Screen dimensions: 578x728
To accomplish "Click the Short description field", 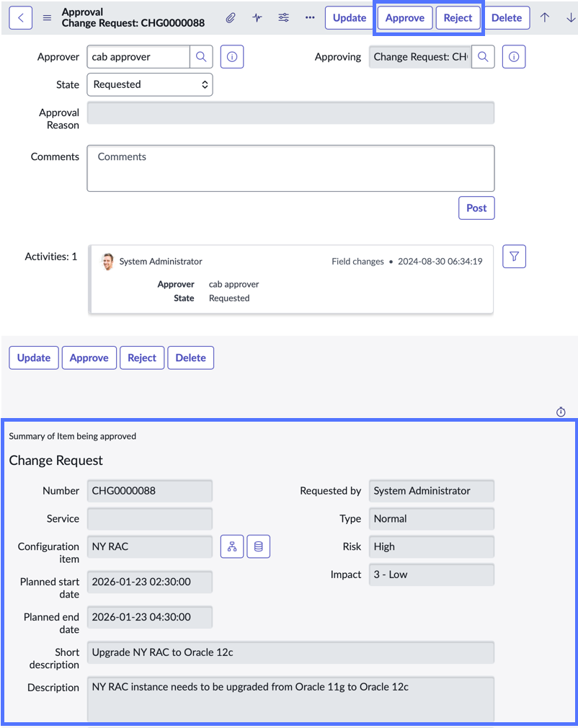I will point(290,652).
